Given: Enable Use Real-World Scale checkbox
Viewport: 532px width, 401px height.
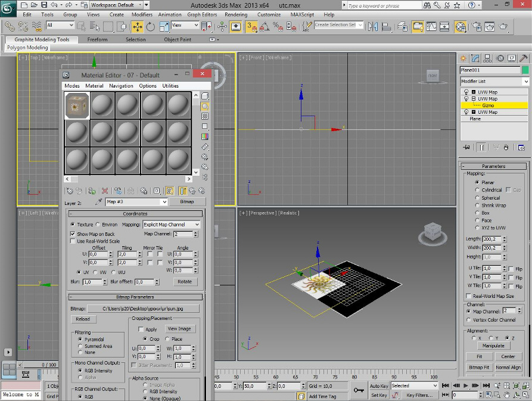Looking at the screenshot, I should click(72, 241).
